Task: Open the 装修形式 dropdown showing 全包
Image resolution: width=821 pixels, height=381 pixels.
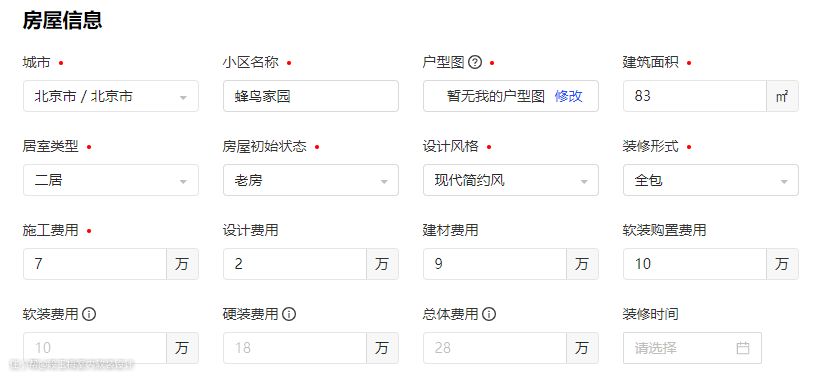Action: pos(711,180)
